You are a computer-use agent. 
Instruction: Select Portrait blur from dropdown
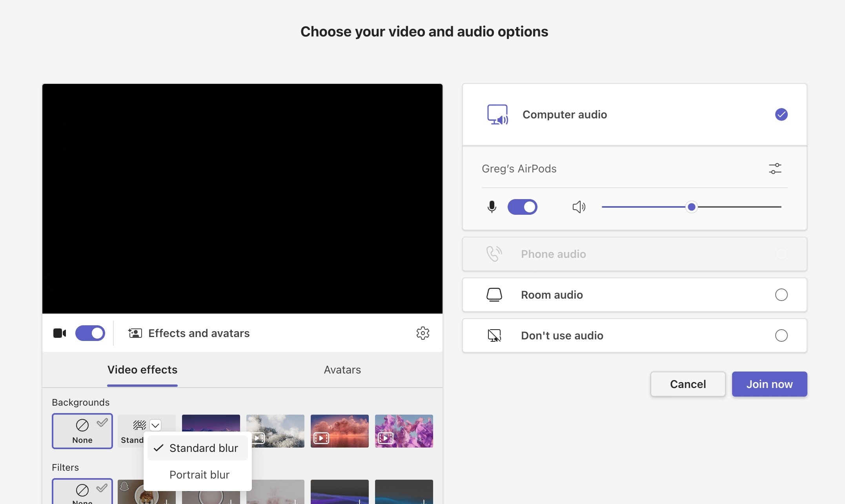[x=199, y=474]
